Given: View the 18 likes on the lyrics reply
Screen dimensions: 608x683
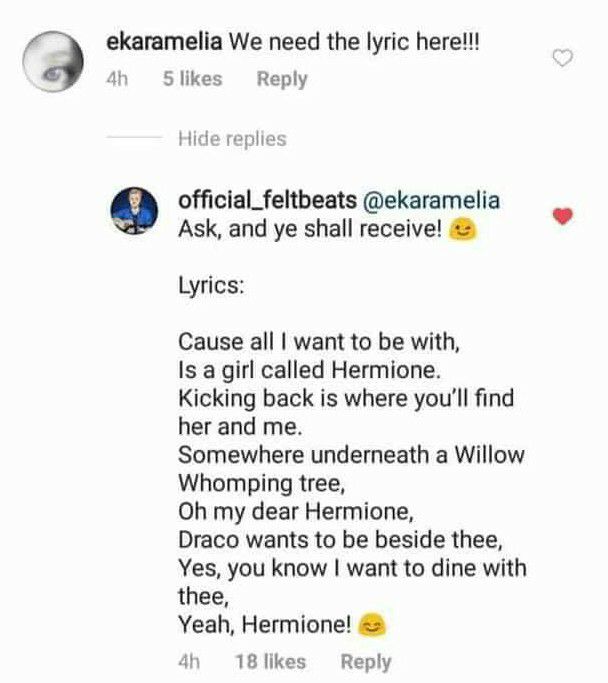Looking at the screenshot, I should coord(270,661).
